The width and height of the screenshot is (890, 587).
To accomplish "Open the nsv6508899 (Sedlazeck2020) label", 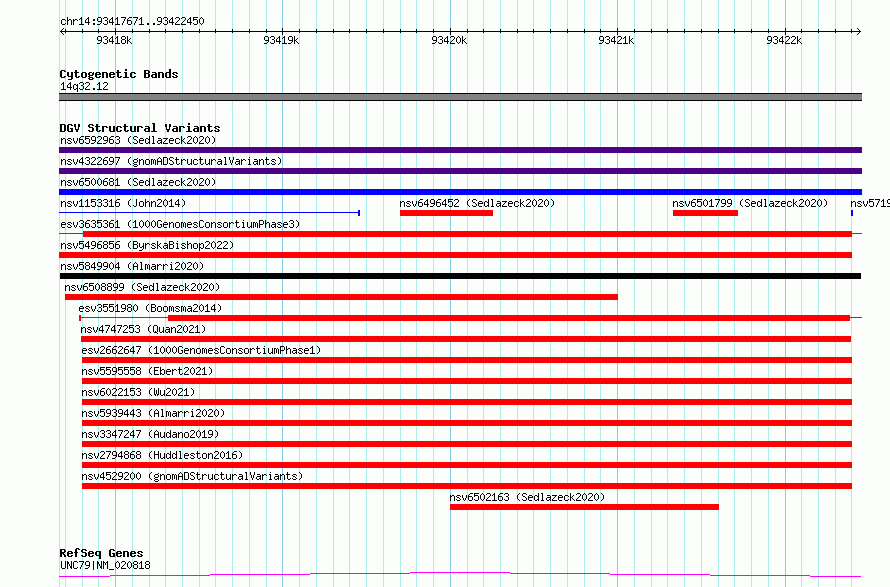I will coord(142,287).
